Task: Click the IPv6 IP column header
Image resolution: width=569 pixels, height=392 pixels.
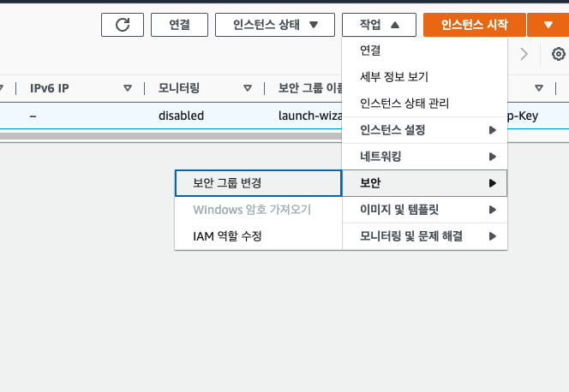Action: tap(50, 88)
